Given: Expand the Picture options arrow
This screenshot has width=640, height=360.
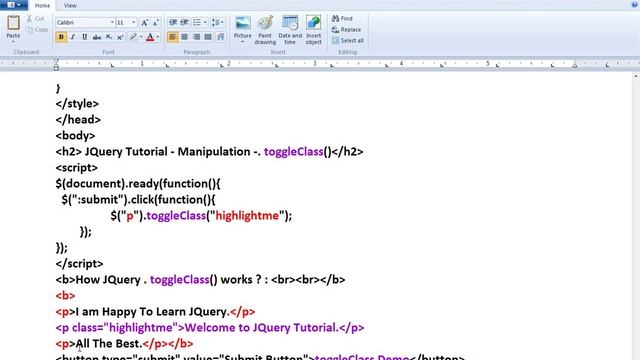Looking at the screenshot, I should pos(242,42).
